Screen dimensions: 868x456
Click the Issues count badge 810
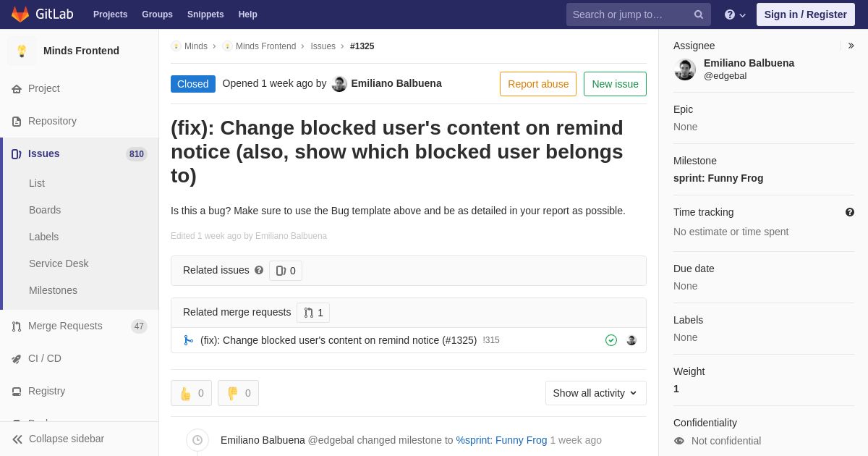pos(137,154)
